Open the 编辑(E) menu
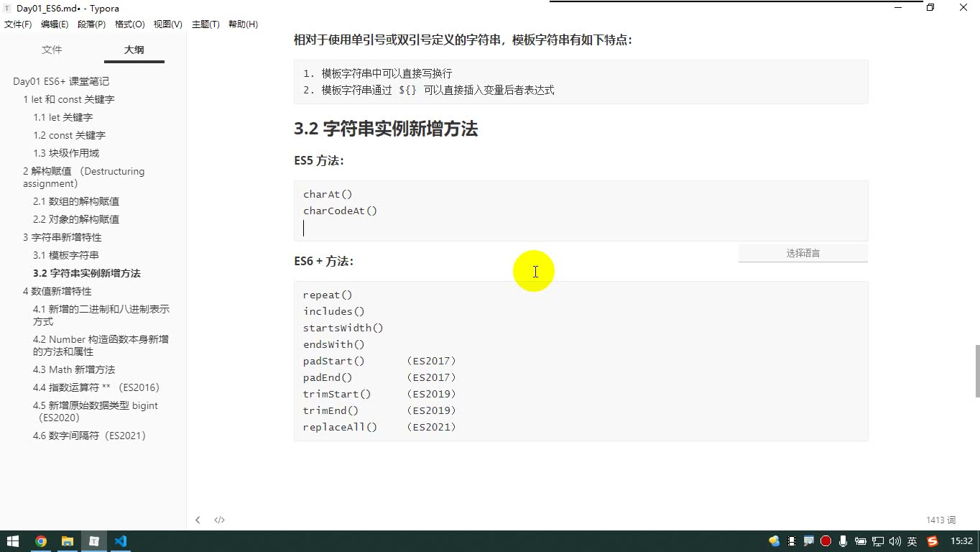The image size is (980, 552). 55,24
